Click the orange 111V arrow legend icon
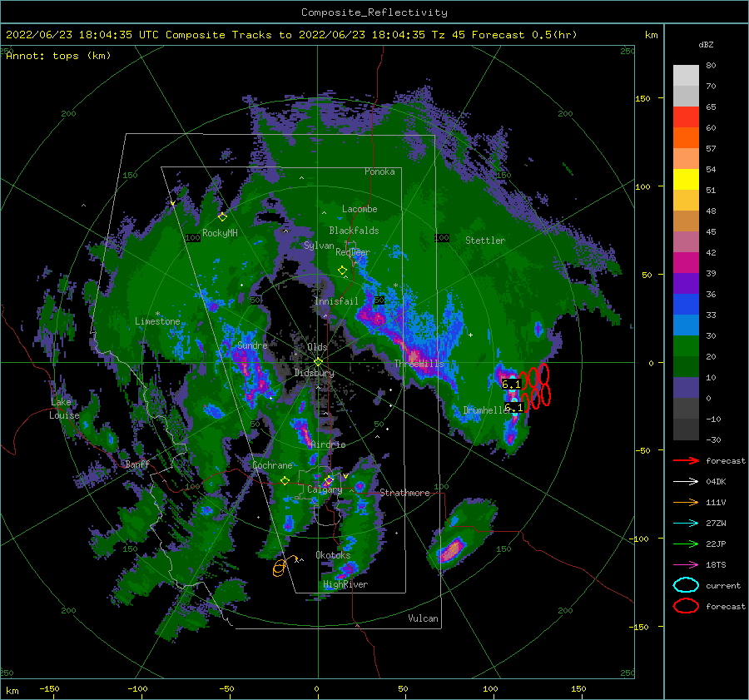Image resolution: width=749 pixels, height=700 pixels. 686,502
